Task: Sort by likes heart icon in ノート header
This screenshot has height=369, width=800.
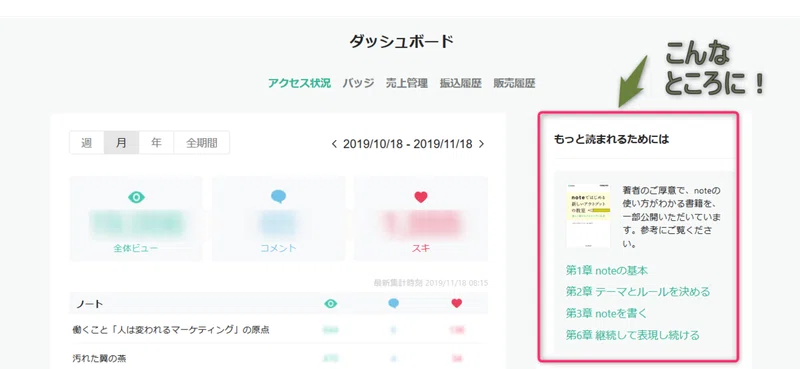Action: click(457, 303)
